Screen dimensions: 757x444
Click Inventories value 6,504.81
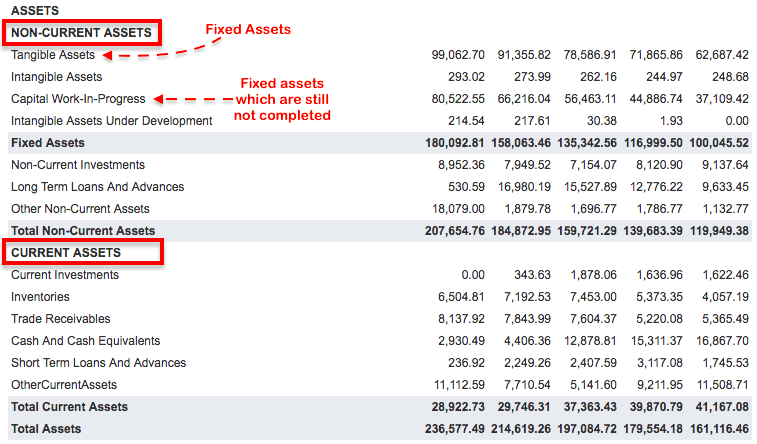pyautogui.click(x=461, y=297)
